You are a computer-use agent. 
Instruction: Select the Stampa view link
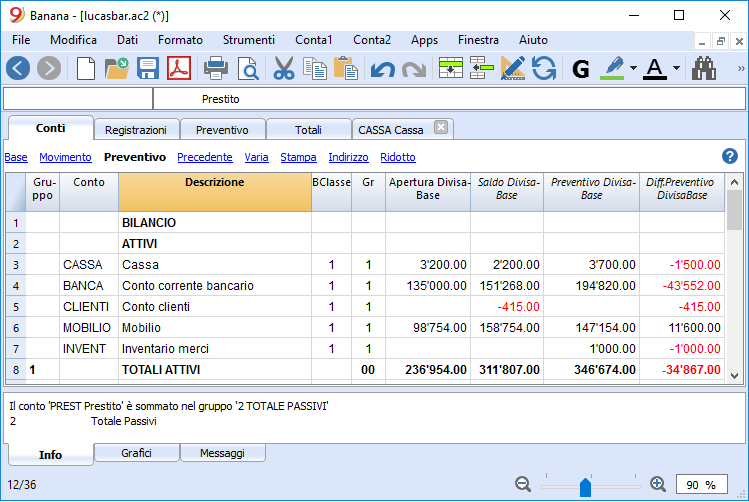299,157
